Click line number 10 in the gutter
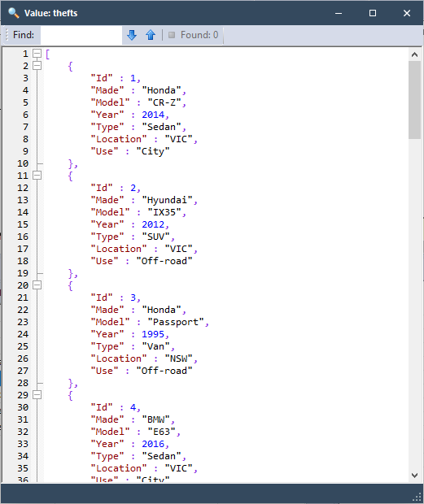This screenshot has width=424, height=504. [23, 163]
